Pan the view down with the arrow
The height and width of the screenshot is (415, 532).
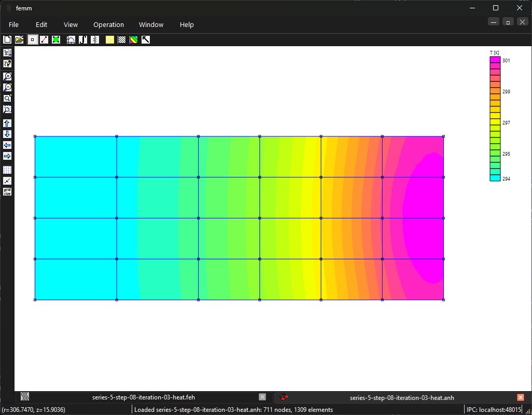pos(7,134)
